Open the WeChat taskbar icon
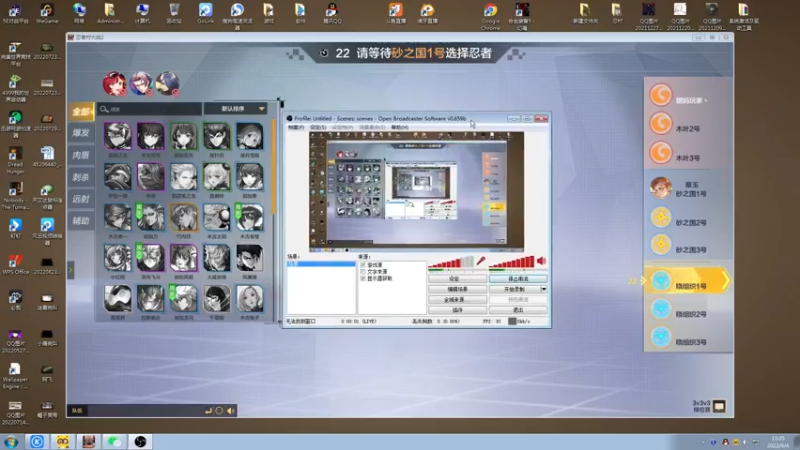800x450 pixels. pyautogui.click(x=114, y=441)
